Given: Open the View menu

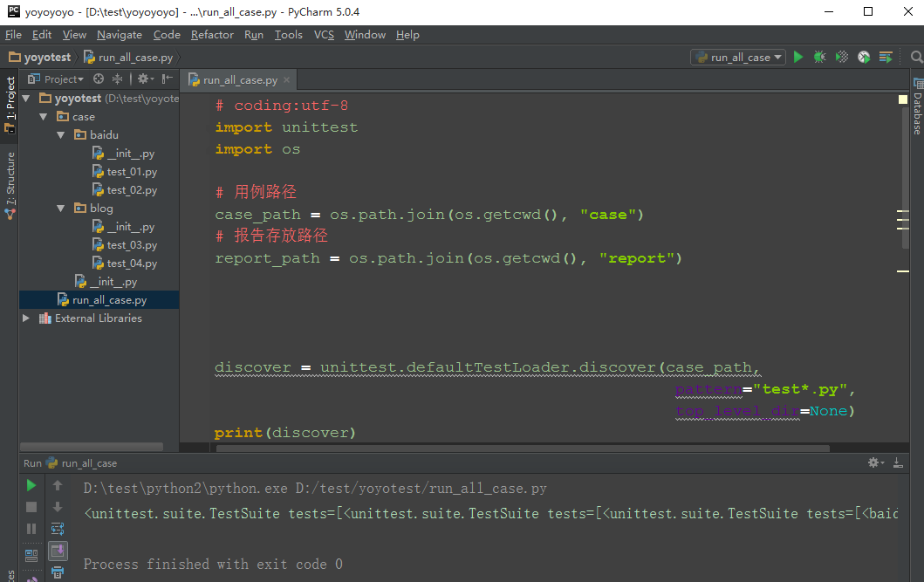Looking at the screenshot, I should point(74,35).
